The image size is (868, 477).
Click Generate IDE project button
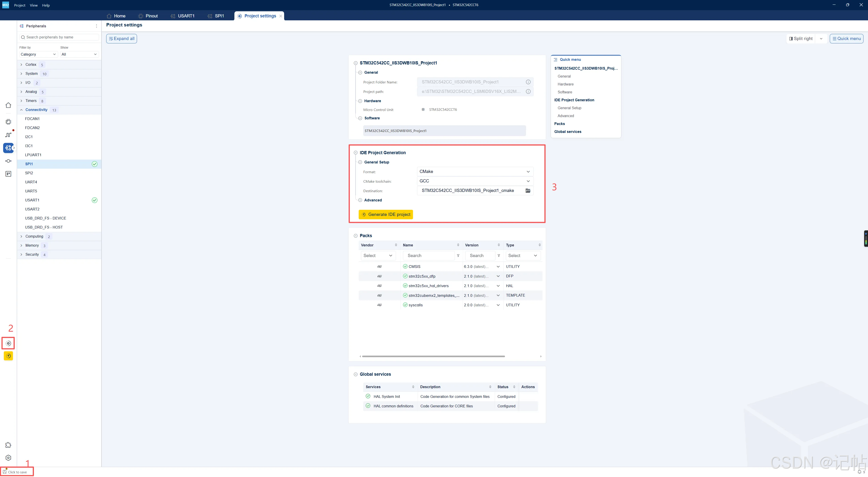[x=386, y=214]
